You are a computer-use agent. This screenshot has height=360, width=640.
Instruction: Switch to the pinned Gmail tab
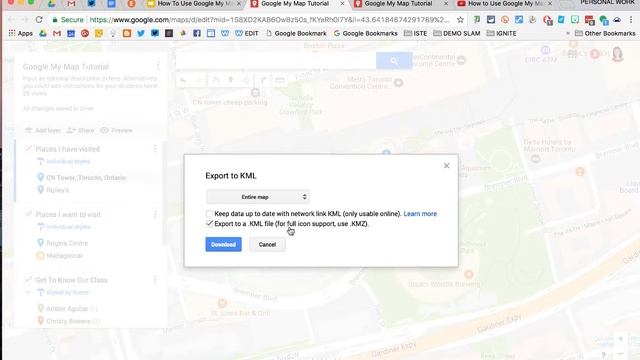(71, 4)
